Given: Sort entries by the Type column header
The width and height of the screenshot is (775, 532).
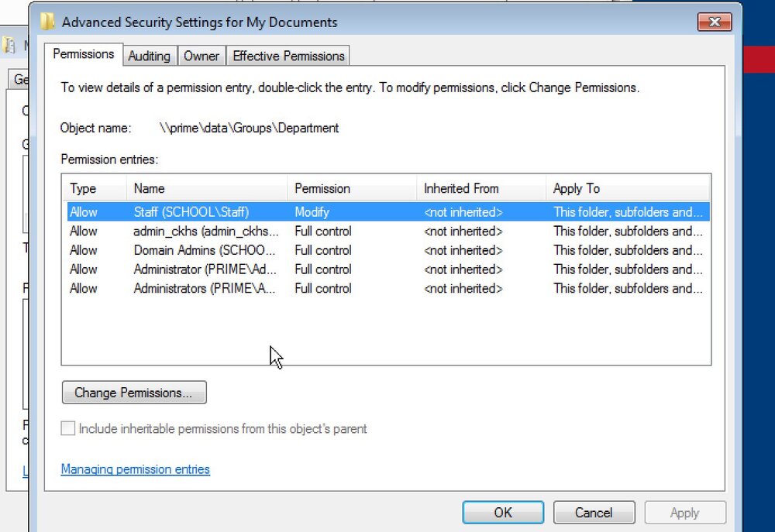Looking at the screenshot, I should (x=95, y=188).
